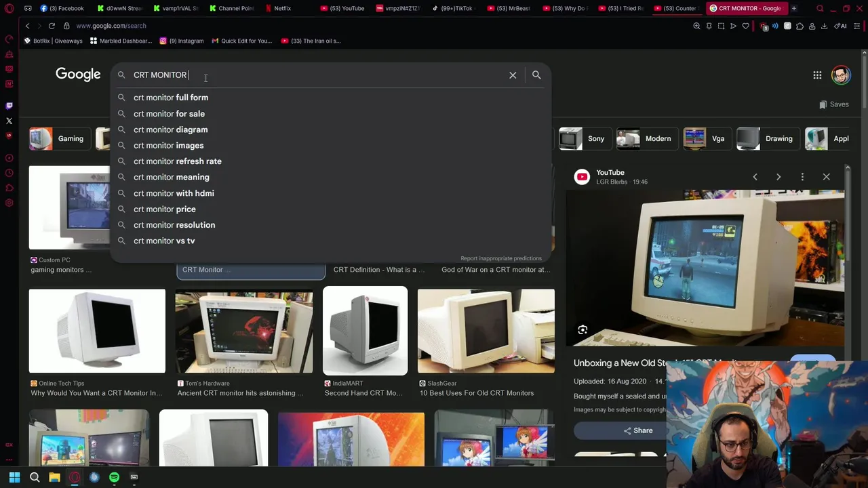
Task: Open the Instagram bookmark
Action: [181, 41]
